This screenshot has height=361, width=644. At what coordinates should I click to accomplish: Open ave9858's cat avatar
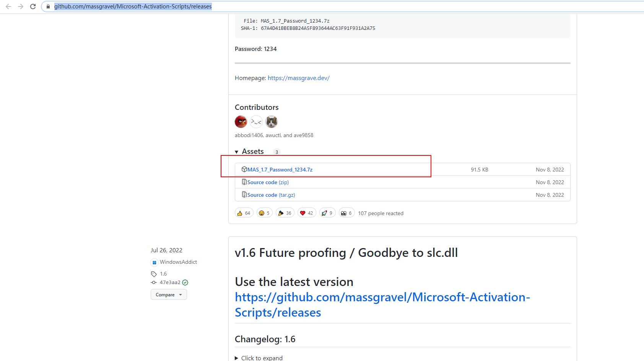pos(272,122)
